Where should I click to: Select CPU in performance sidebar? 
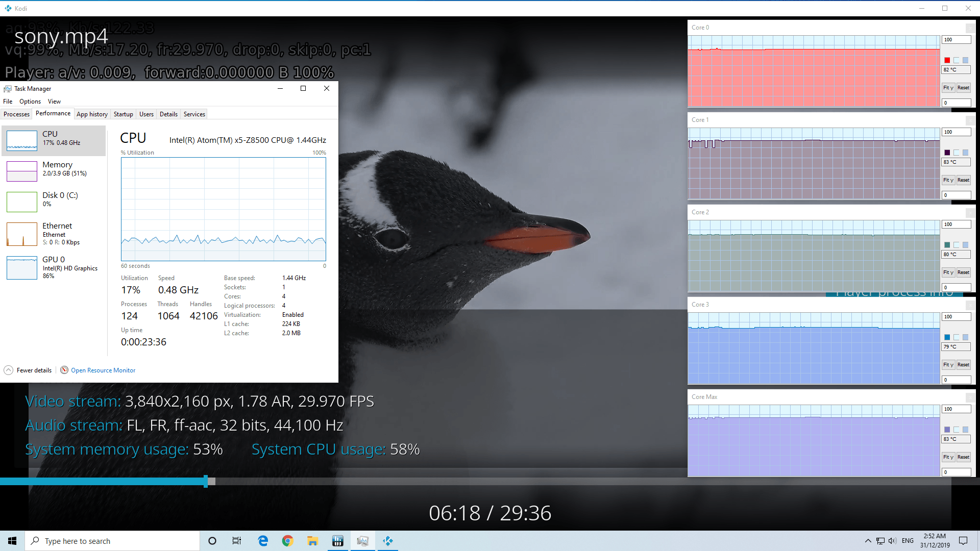[x=54, y=141]
